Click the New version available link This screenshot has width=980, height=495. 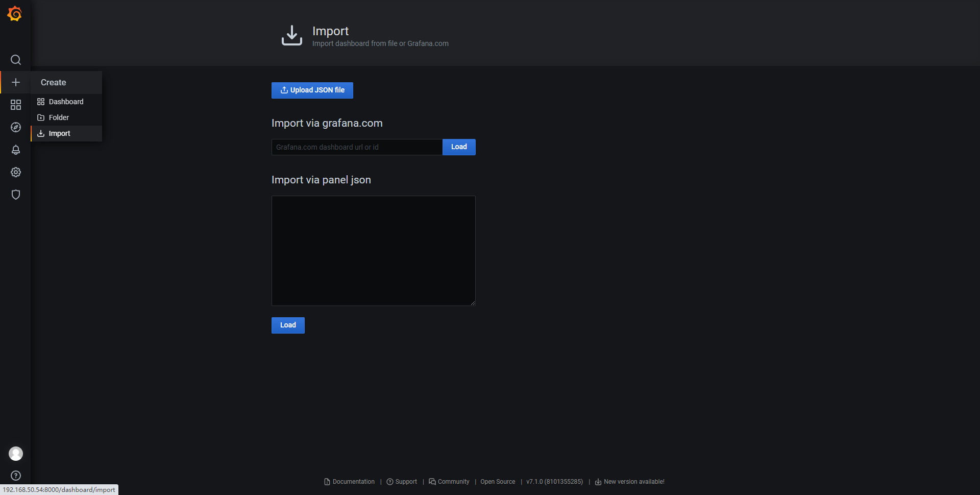(633, 482)
